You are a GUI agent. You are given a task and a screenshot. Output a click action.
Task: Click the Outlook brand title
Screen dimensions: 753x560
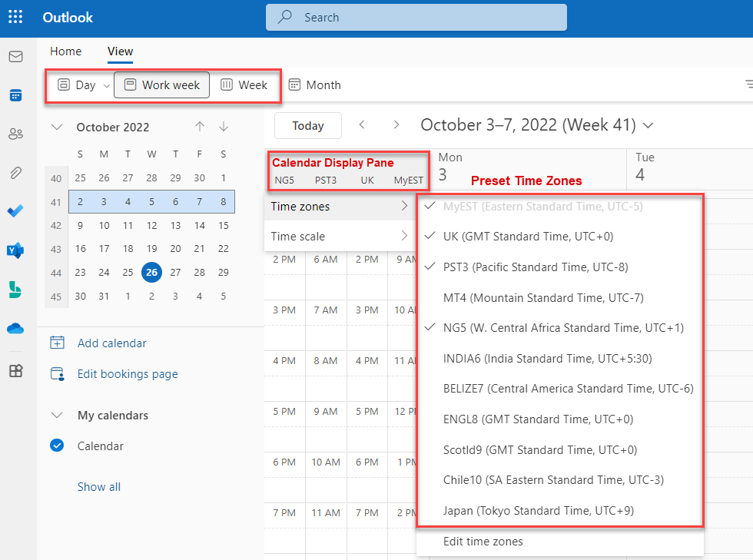(x=68, y=18)
